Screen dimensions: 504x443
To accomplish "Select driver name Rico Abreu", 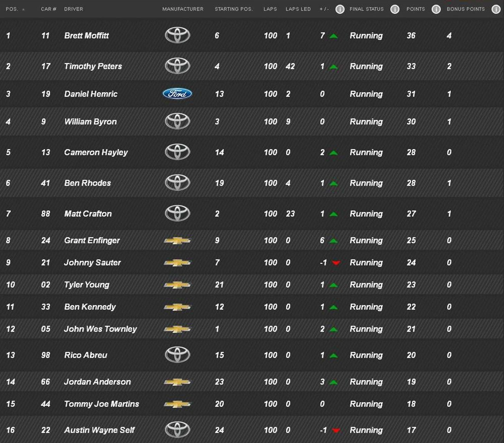I will [x=86, y=355].
